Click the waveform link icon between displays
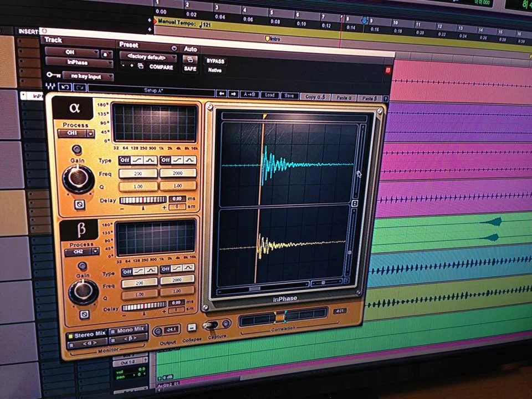 click(x=354, y=203)
